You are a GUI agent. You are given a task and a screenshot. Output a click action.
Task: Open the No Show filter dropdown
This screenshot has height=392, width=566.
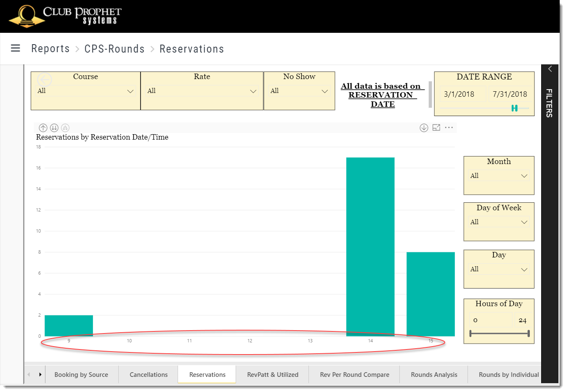coord(324,91)
